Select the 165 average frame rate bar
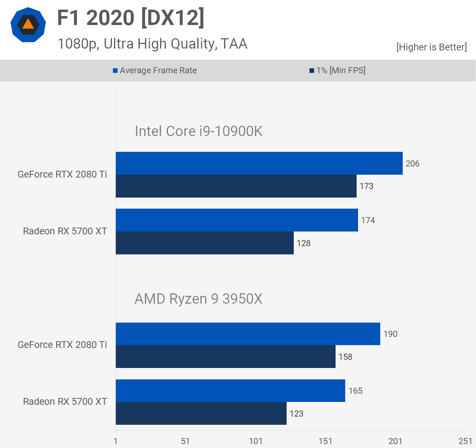 (230, 390)
